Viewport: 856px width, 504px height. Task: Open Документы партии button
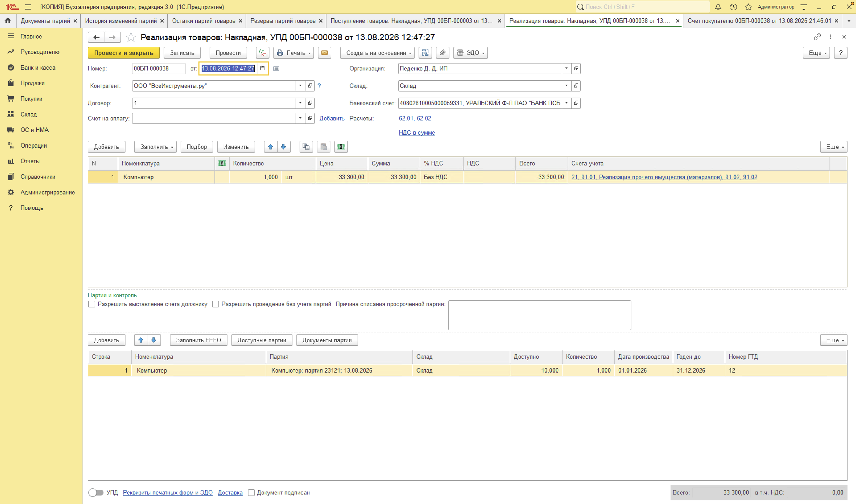pyautogui.click(x=327, y=340)
